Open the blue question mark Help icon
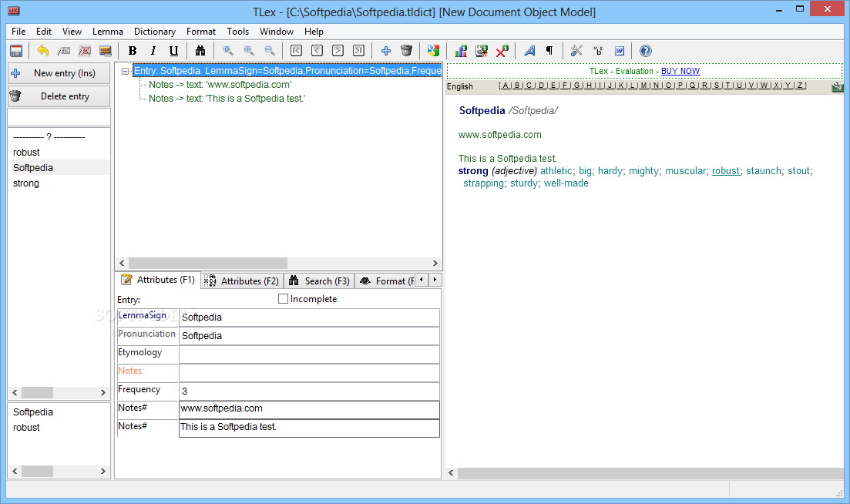The width and height of the screenshot is (850, 504). [x=646, y=51]
